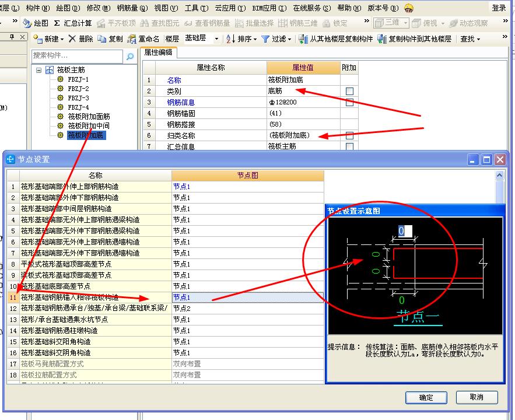
Task: Click the 搜索构件 search field
Action: 77,56
